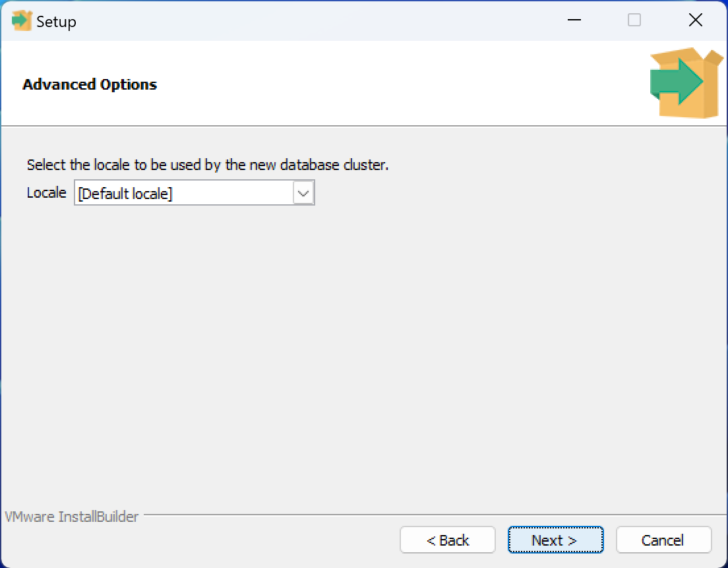Proceed by pressing Next >
Viewport: 728px width, 568px height.
[555, 540]
